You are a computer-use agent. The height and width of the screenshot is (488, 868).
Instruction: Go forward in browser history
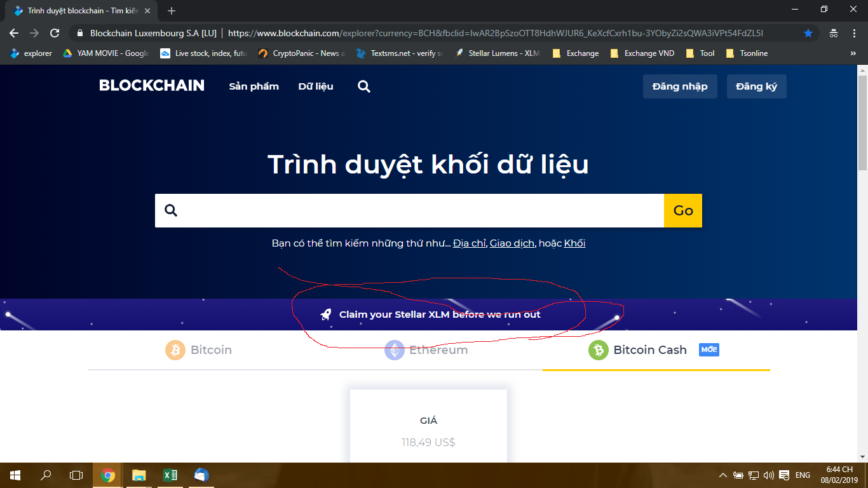(x=34, y=33)
